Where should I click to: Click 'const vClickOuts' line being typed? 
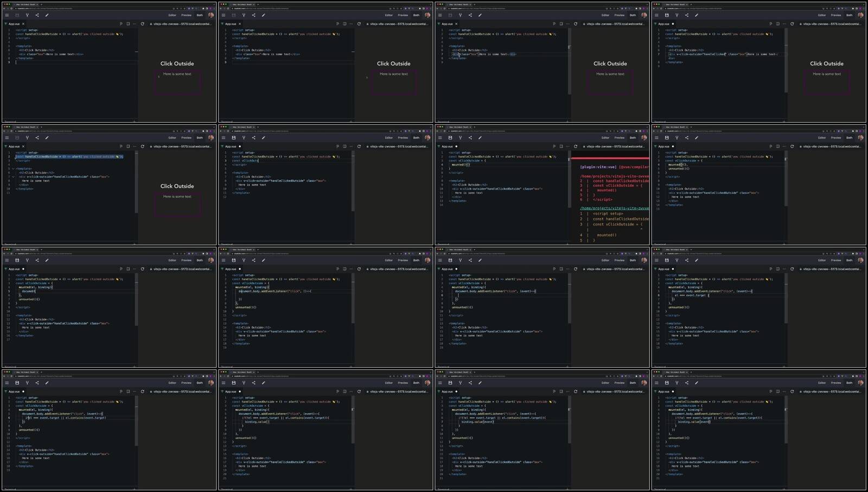coord(245,161)
